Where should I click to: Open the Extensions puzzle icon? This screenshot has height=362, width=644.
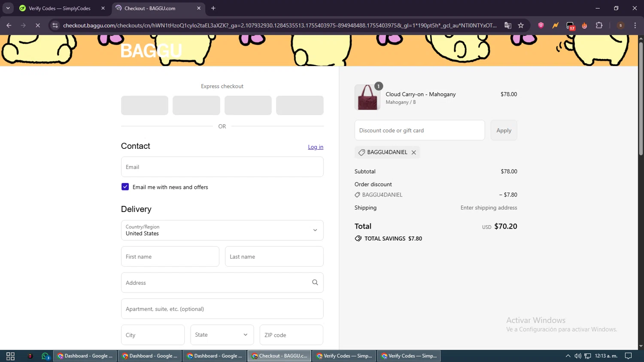(599, 25)
